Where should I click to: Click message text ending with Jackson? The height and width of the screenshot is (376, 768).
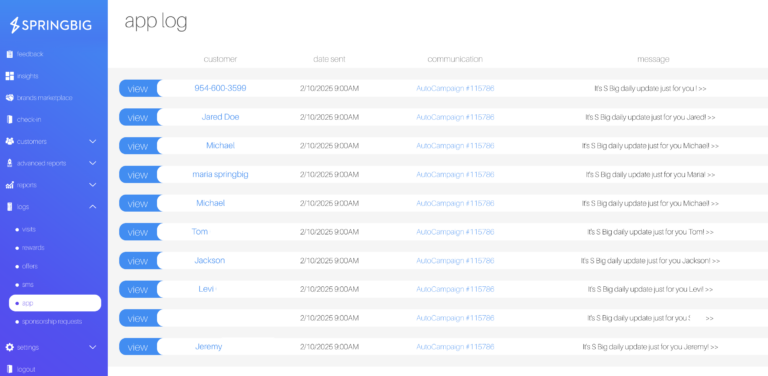(650, 261)
